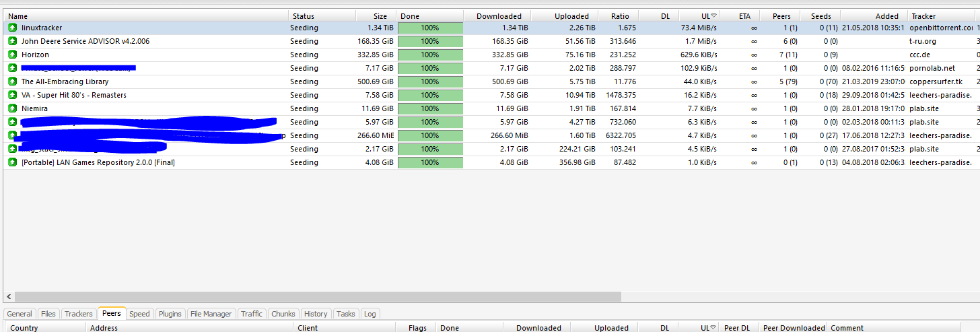Open the Log tab

point(370,314)
